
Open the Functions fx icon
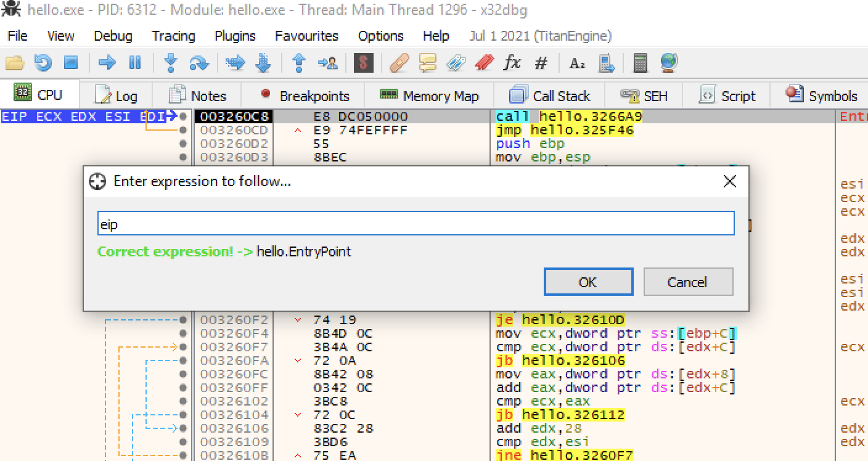click(x=512, y=62)
